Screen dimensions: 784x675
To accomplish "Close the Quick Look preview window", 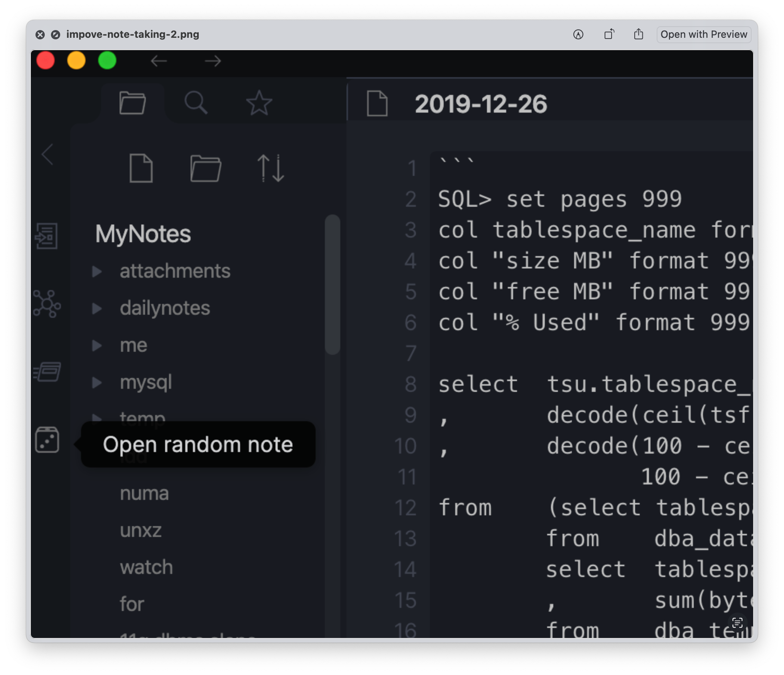I will point(40,35).
